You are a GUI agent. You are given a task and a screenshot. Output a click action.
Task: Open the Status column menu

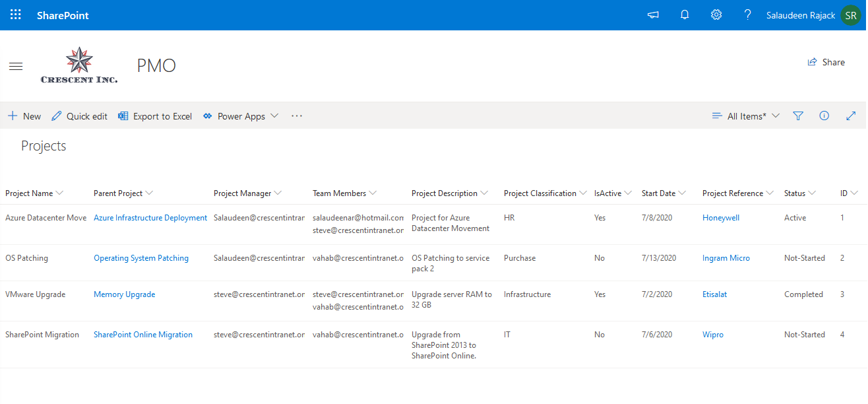800,193
